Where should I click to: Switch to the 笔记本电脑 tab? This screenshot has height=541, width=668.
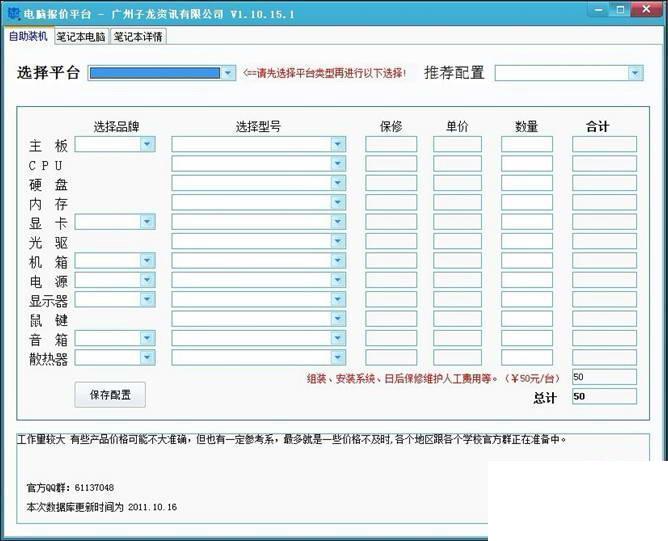[x=81, y=37]
